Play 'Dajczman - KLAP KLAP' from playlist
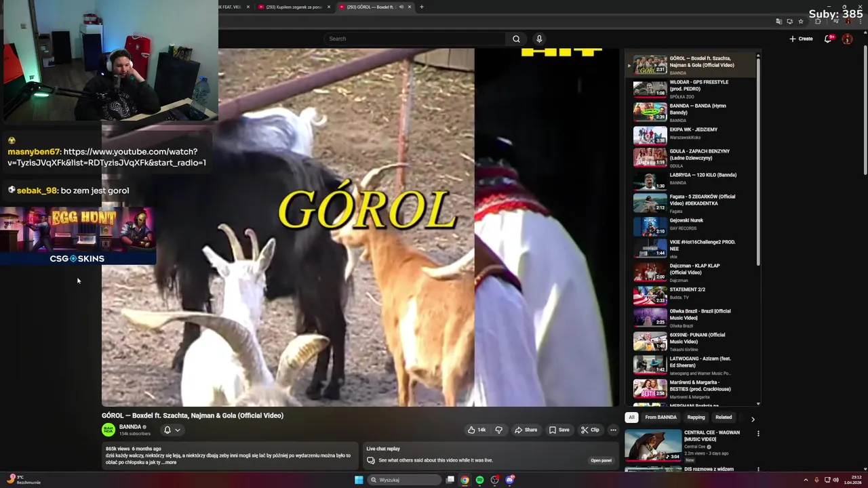This screenshot has height=488, width=868. click(x=692, y=272)
